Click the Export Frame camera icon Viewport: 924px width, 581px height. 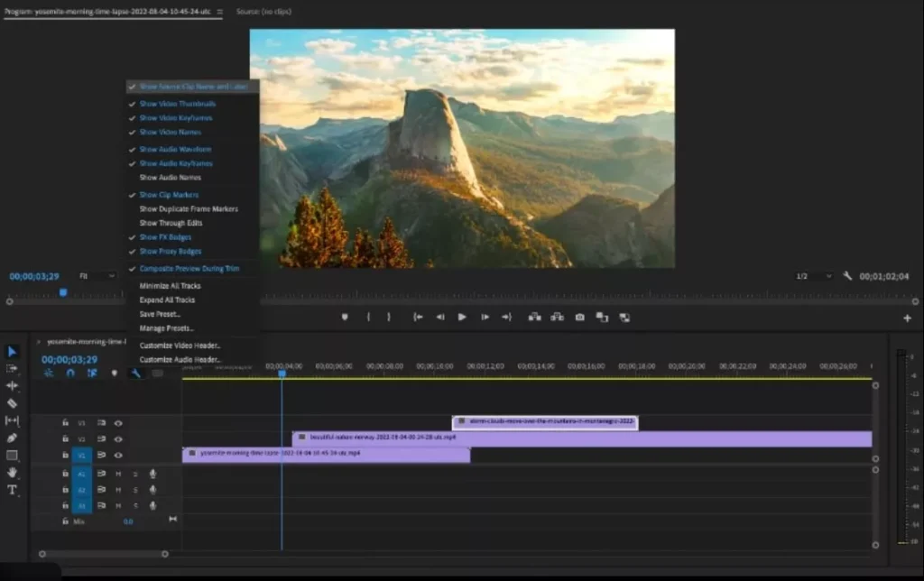tap(578, 317)
